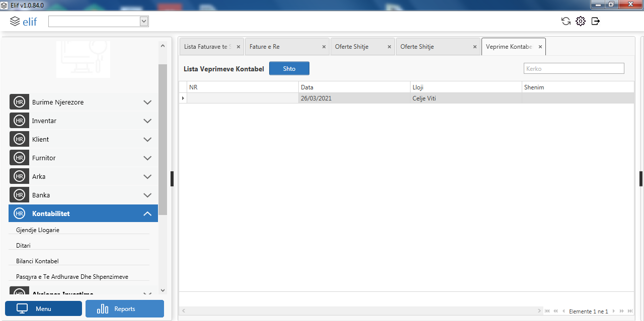
Task: Go to next page in pager
Action: coord(614,311)
